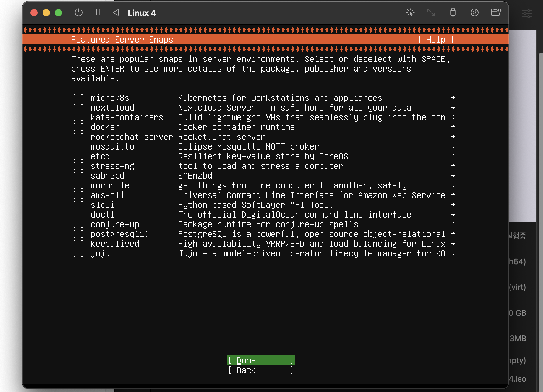Tick the juju checkbox

tap(78, 253)
